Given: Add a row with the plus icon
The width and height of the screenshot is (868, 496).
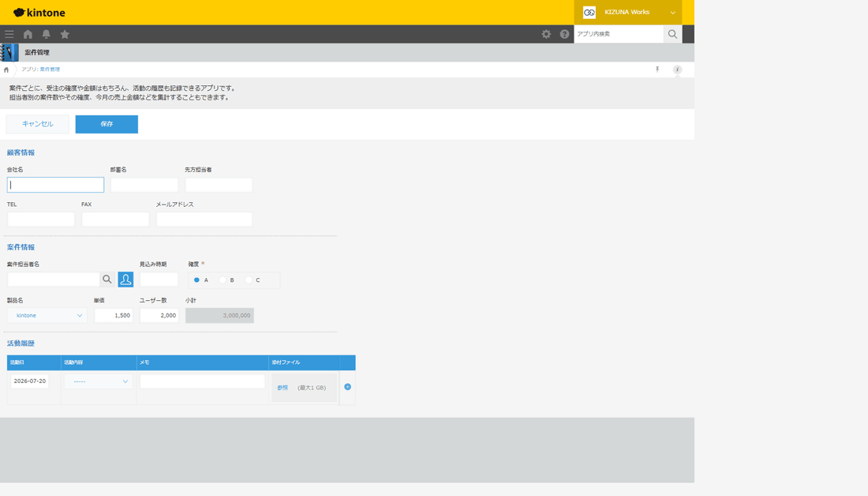Looking at the screenshot, I should pos(348,387).
